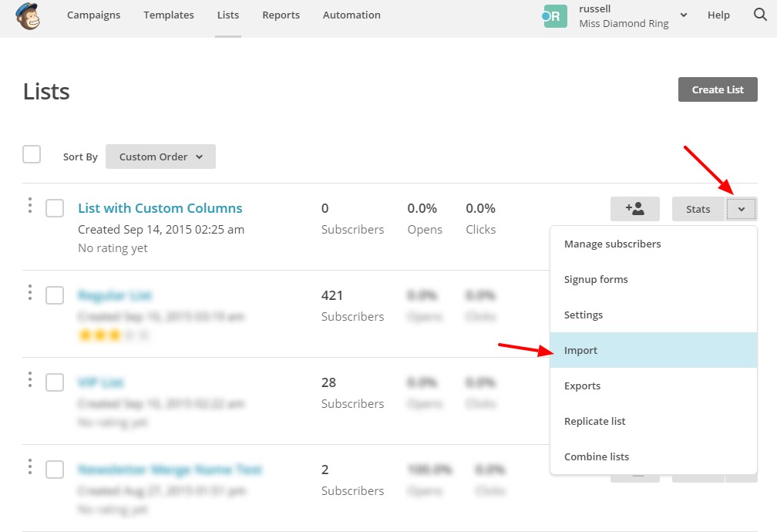Open the Help link
The width and height of the screenshot is (777, 532).
(x=718, y=15)
